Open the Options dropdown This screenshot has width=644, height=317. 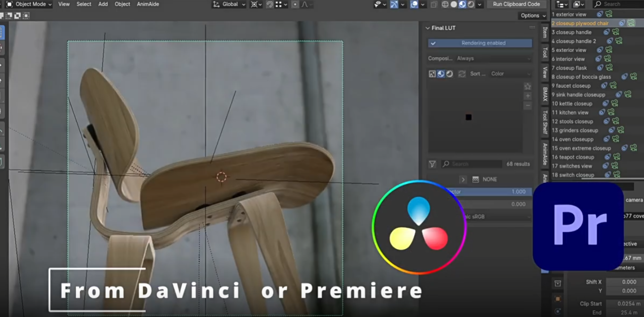coord(533,16)
